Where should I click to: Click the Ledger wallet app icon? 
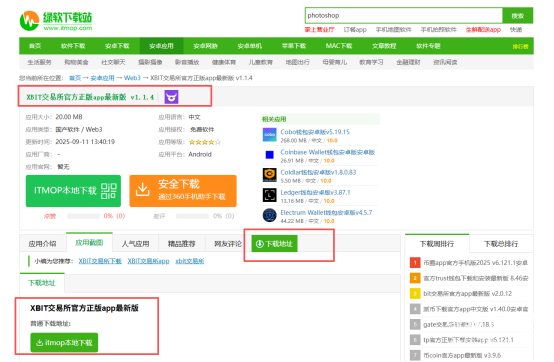tap(270, 195)
